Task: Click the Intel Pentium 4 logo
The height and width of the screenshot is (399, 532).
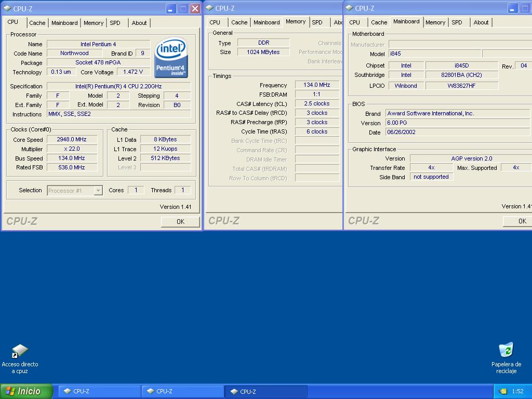Action: point(171,58)
